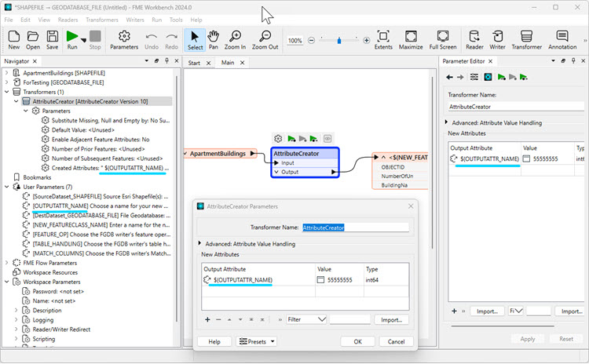The image size is (589, 364).
Task: Cancel the AttributeCreator Parameters dialog
Action: [x=396, y=341]
